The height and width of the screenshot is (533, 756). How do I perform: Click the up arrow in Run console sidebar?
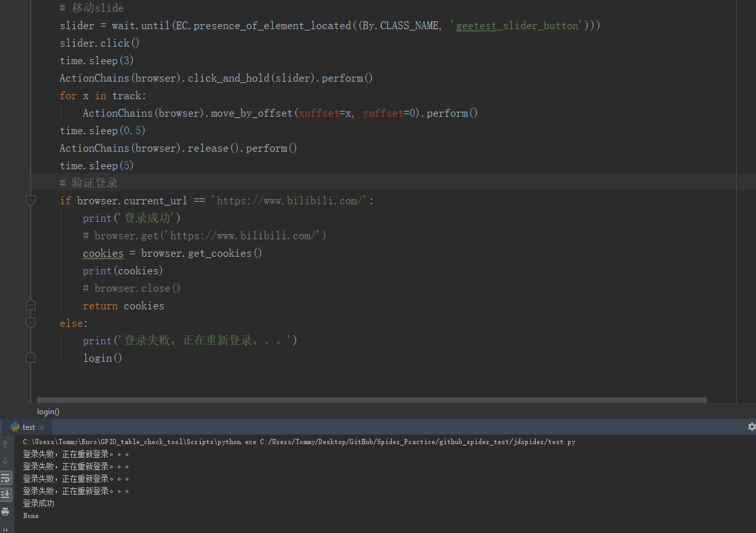pos(5,444)
